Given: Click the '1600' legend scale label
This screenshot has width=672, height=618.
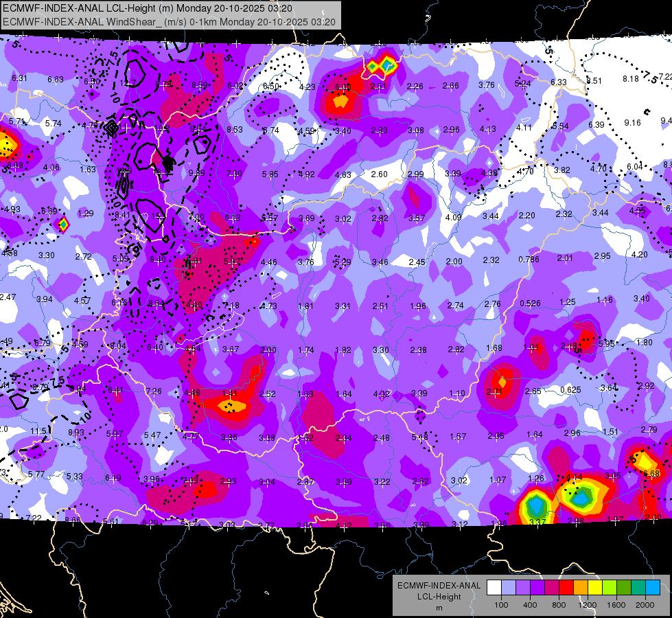Looking at the screenshot, I should (x=616, y=605).
